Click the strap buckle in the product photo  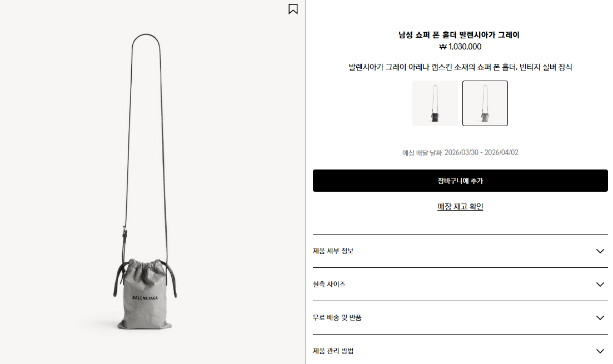click(124, 234)
